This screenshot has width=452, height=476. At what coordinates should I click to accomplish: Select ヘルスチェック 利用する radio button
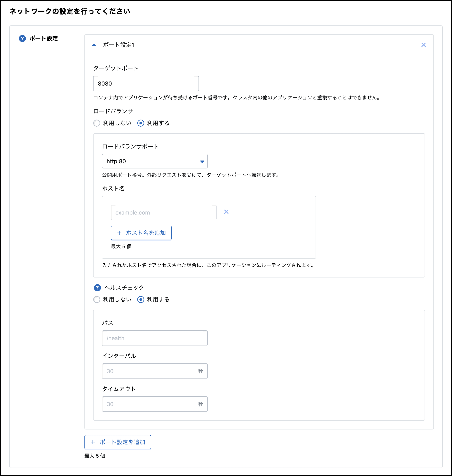pyautogui.click(x=141, y=300)
